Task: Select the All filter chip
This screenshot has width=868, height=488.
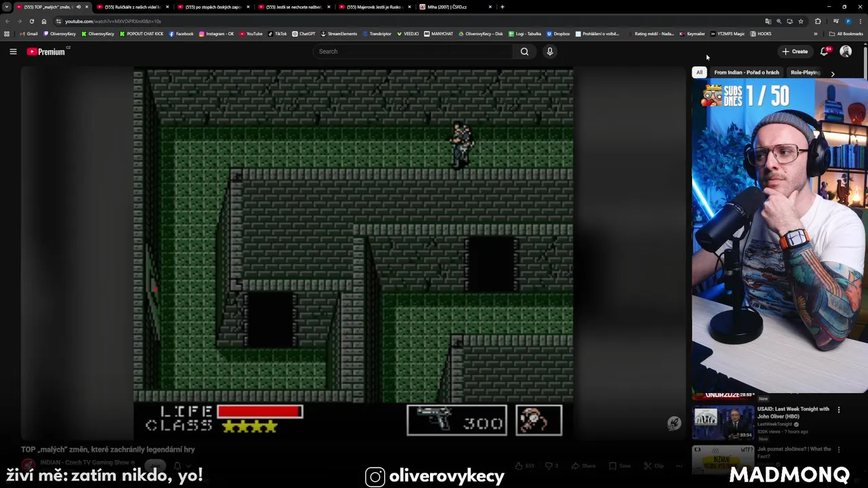Action: (x=699, y=73)
